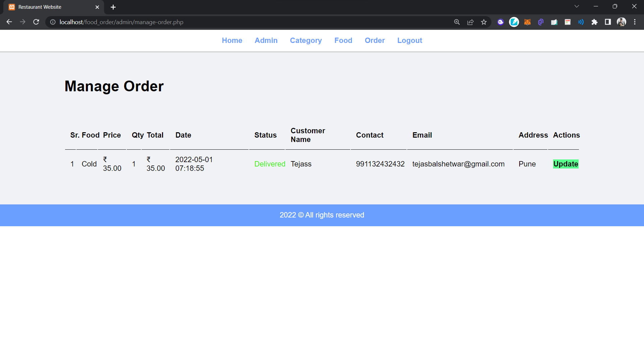This screenshot has height=340, width=644.
Task: Click the Logout link
Action: 410,41
